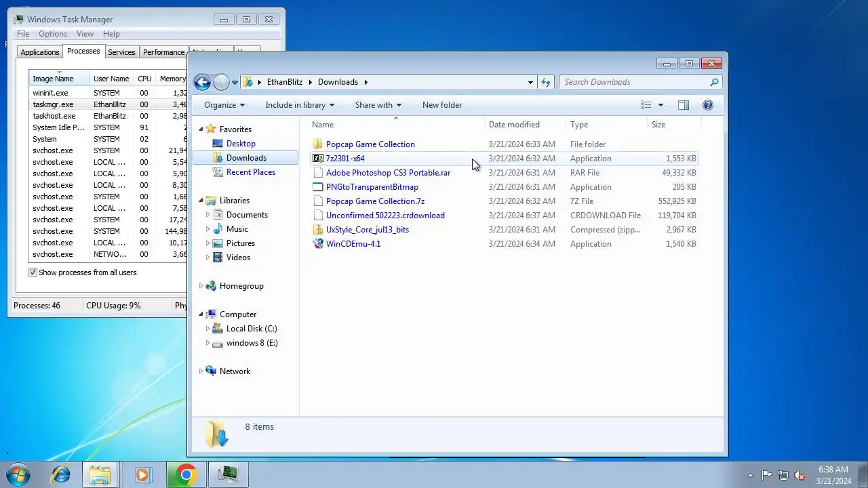This screenshot has width=868, height=488.
Task: Show hidden tray icons arrow
Action: click(750, 476)
